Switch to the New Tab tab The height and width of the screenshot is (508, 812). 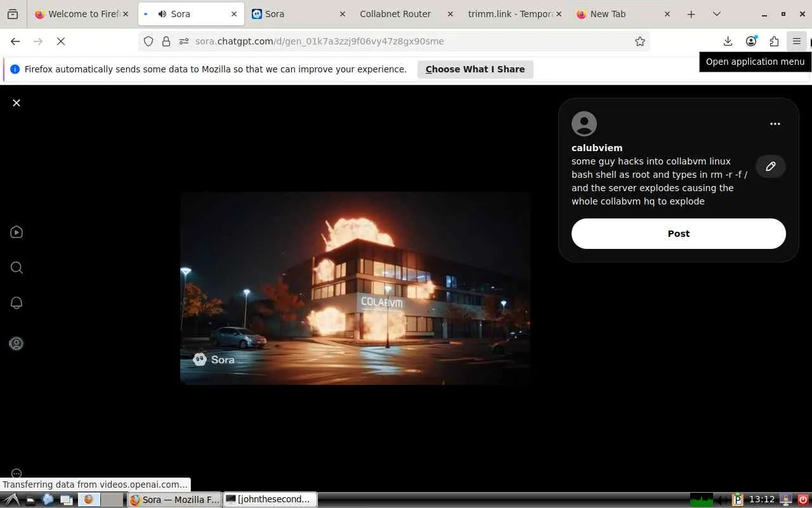coord(623,14)
